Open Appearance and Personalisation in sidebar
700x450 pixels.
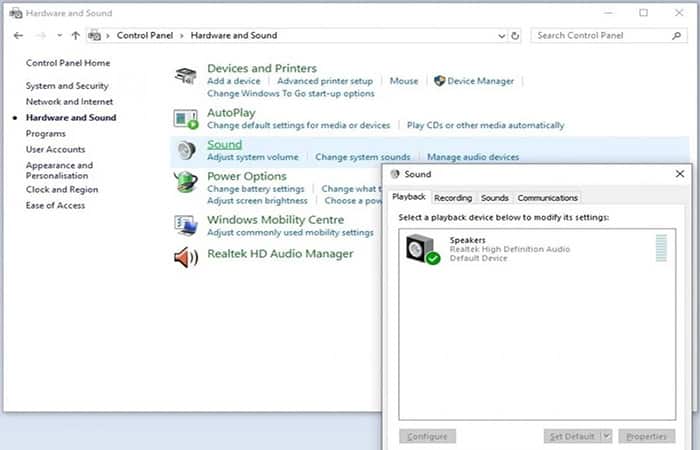click(x=59, y=170)
